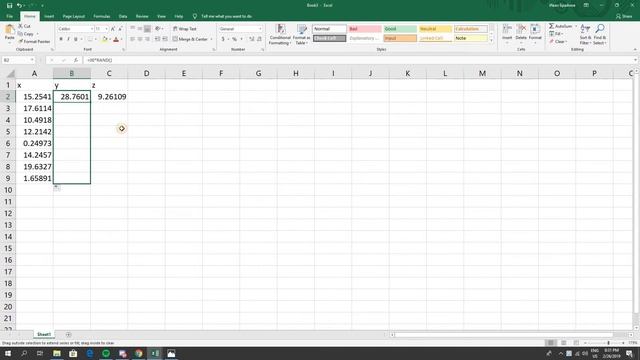This screenshot has width=640, height=360.
Task: Click the Cut scissors icon
Action: (20, 26)
